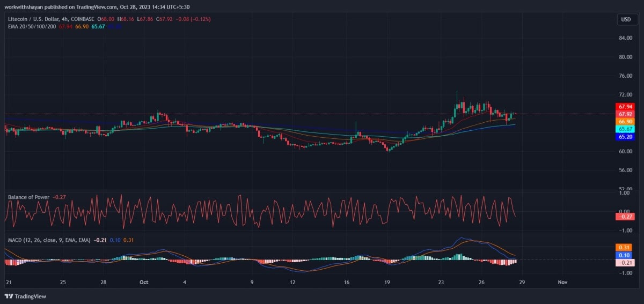The image size is (644, 304).
Task: Click the 84.00 level on price scale
Action: point(625,38)
